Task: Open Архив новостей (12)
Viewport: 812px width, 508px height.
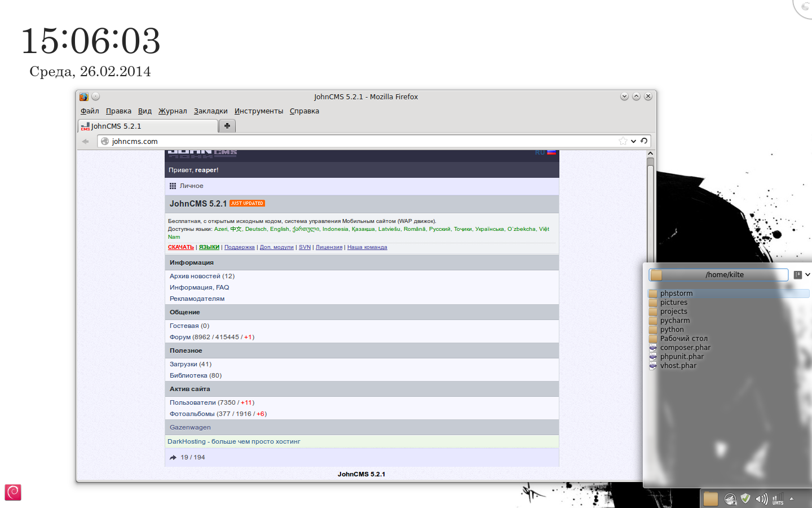Action: click(x=202, y=276)
